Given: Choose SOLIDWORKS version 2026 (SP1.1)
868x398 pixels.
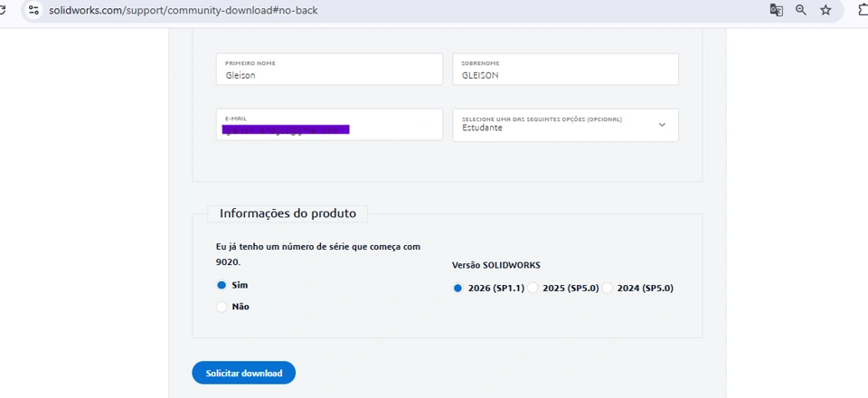Looking at the screenshot, I should coord(458,288).
